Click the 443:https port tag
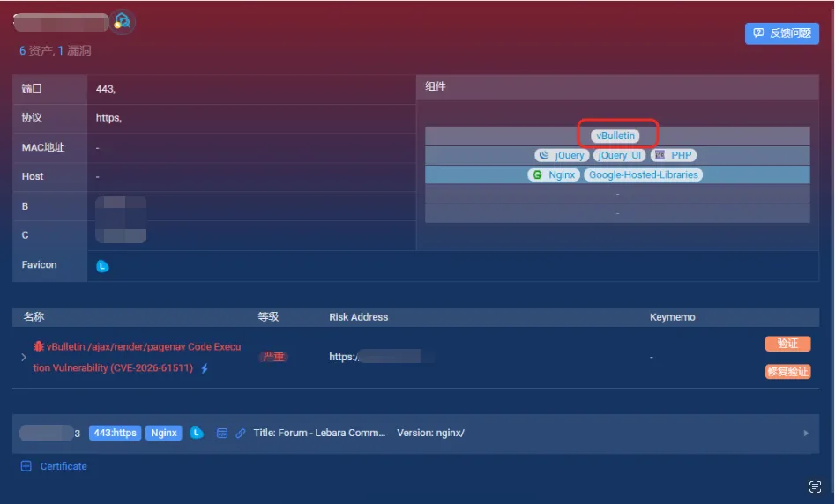This screenshot has width=835, height=504. pos(115,433)
